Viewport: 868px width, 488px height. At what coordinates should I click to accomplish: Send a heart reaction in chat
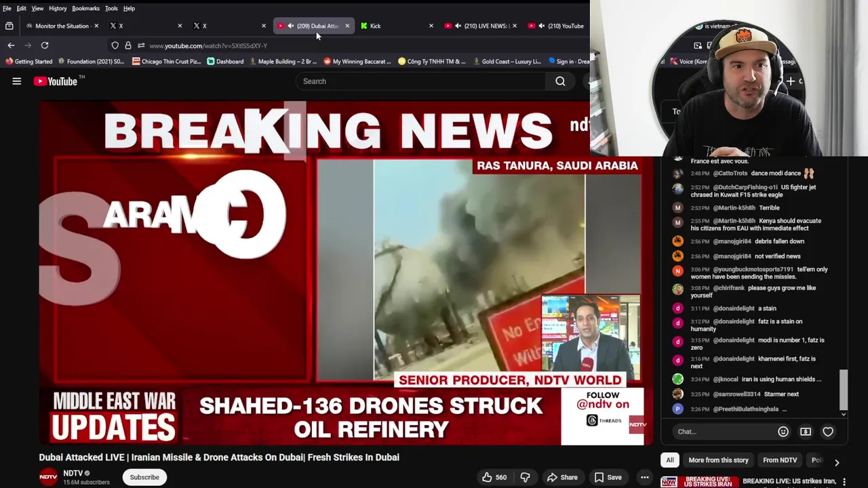pos(828,432)
